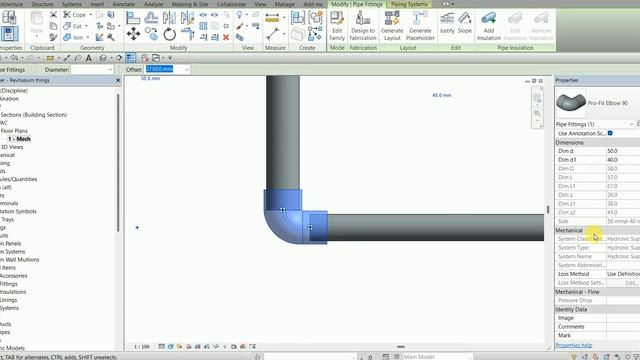
Task: Open the Structure ribbon tab
Action: pos(42,4)
